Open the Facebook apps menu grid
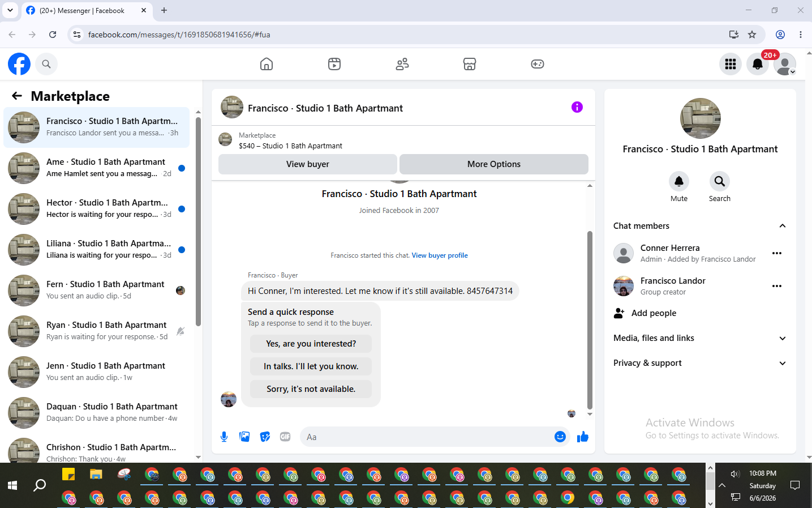 click(x=731, y=64)
